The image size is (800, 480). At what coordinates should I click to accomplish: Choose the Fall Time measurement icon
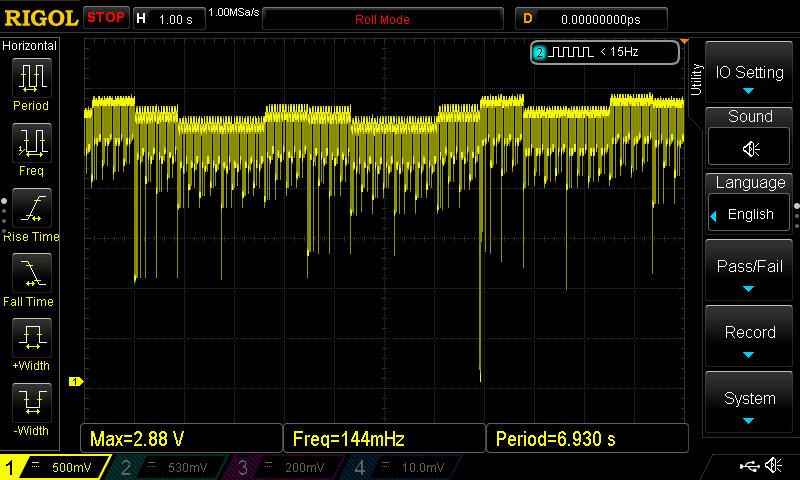click(x=31, y=273)
